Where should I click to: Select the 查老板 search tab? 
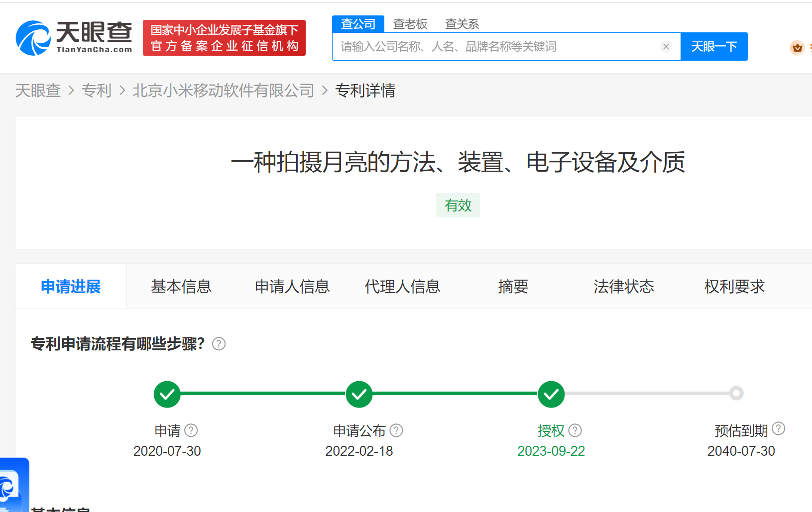click(410, 24)
